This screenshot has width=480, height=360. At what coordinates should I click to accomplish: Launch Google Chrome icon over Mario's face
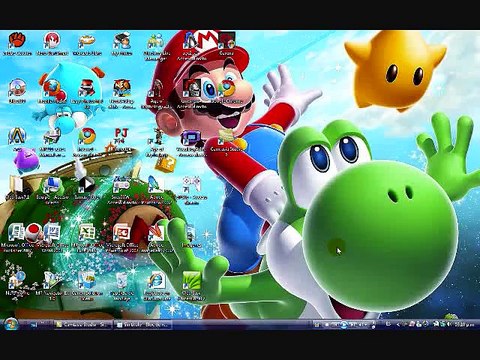tap(227, 88)
